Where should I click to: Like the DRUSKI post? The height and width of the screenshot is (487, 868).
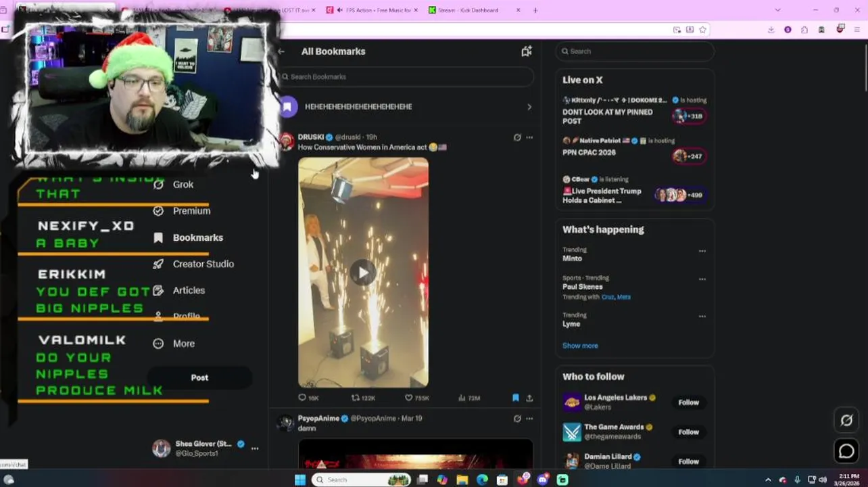pos(417,398)
